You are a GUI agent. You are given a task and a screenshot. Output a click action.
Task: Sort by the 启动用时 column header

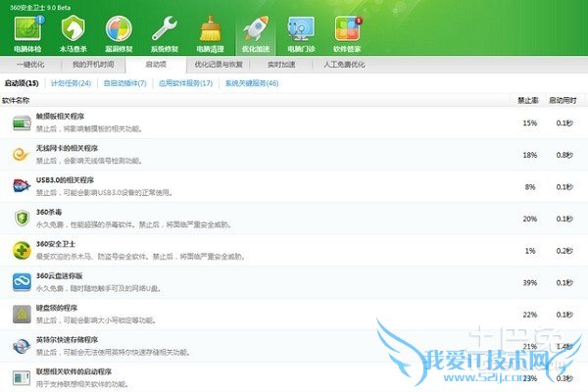pos(563,101)
